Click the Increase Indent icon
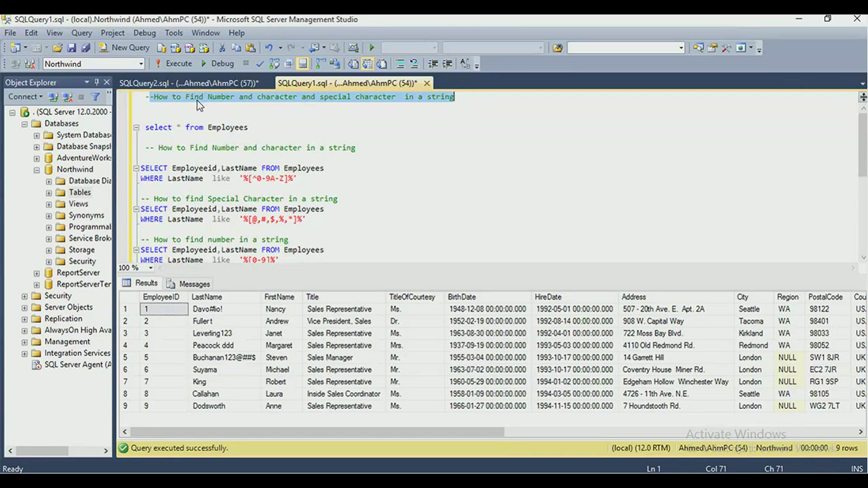868x488 pixels. coord(447,64)
